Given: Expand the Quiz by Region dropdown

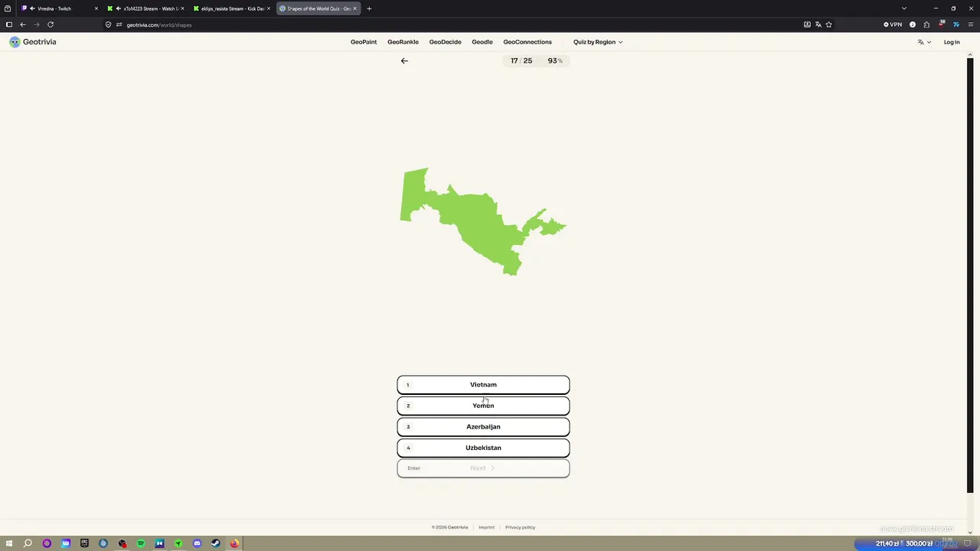Looking at the screenshot, I should click(598, 42).
